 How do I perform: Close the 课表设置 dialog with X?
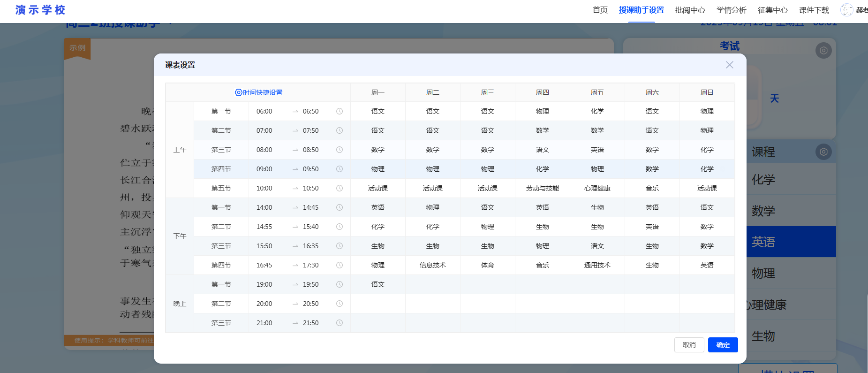(x=729, y=65)
